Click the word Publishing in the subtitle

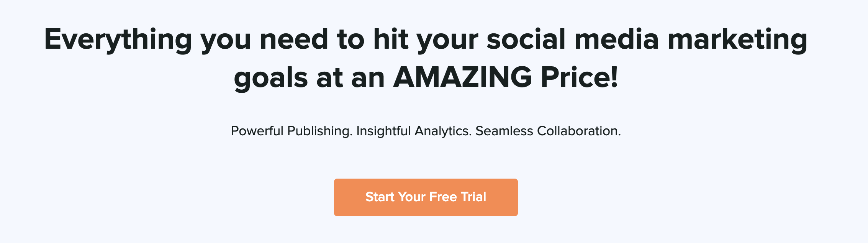(x=319, y=131)
